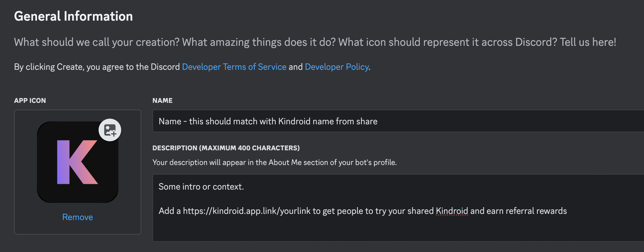644x252 pixels.
Task: Click the underlined word Kindroid in description
Action: (452, 211)
